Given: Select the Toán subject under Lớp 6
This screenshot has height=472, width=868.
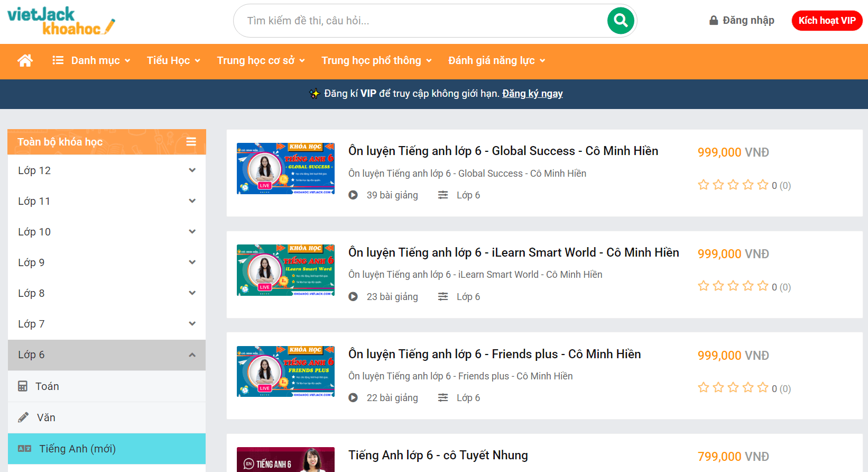Looking at the screenshot, I should click(107, 386).
